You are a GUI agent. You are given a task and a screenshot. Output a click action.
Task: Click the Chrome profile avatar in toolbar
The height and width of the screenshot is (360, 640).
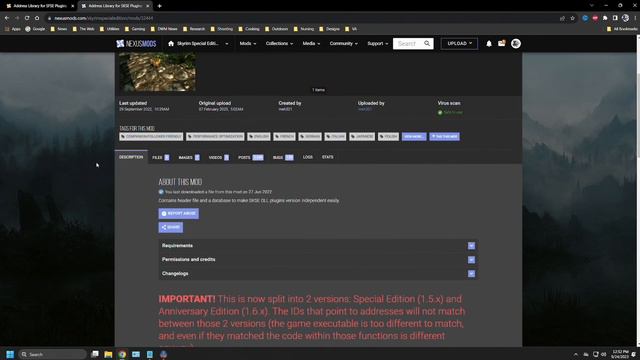(625, 18)
